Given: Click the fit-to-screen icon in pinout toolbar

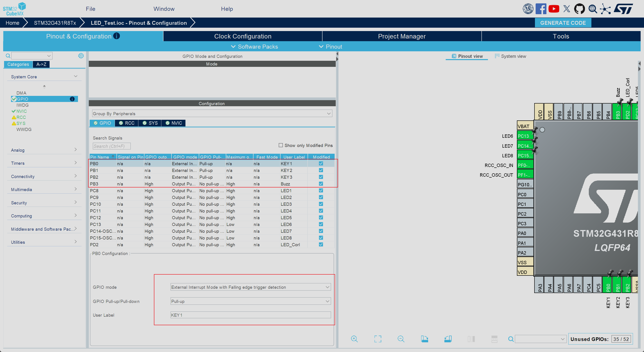Looking at the screenshot, I should [x=377, y=339].
